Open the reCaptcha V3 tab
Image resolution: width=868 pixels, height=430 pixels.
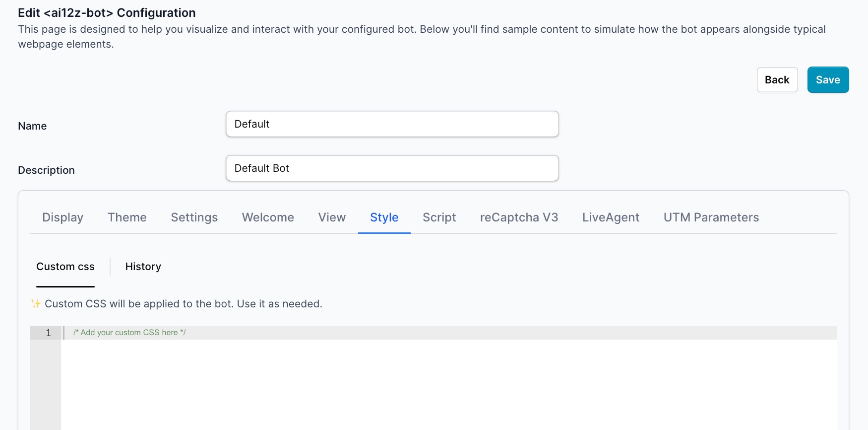click(x=519, y=217)
